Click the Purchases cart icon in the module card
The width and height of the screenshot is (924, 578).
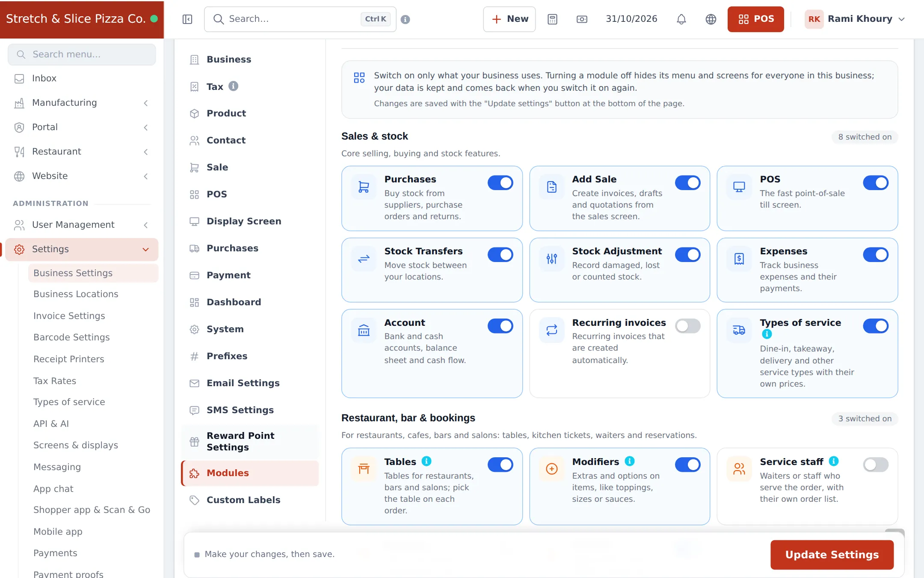point(364,187)
